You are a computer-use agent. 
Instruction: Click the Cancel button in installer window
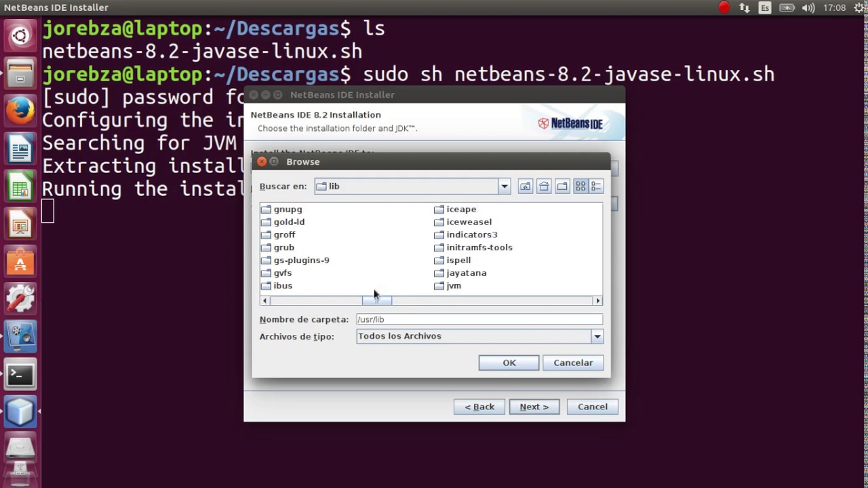593,407
